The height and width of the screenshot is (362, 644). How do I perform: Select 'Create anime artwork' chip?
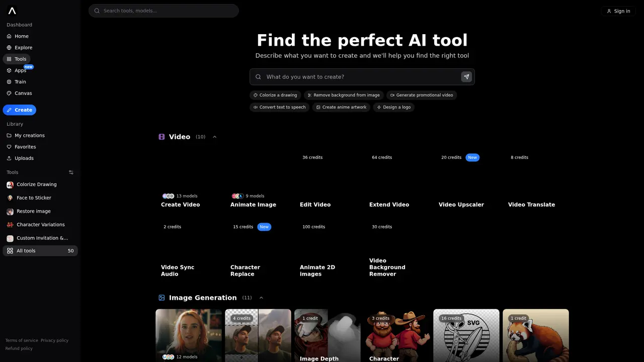click(x=341, y=107)
